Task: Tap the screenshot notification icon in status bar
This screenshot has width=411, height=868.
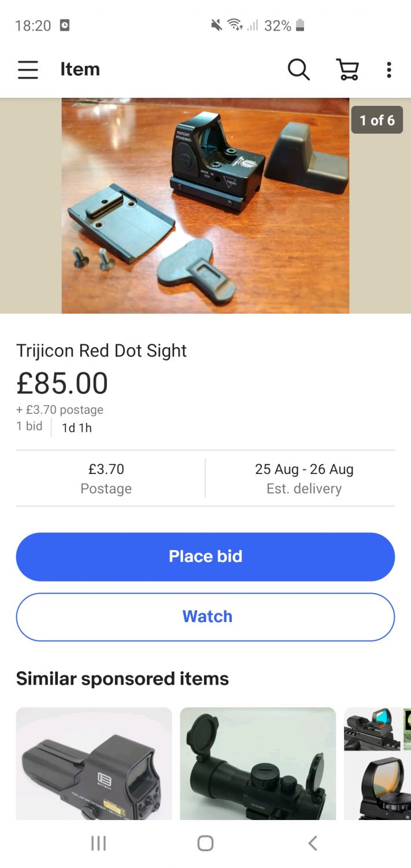Action: pyautogui.click(x=65, y=25)
